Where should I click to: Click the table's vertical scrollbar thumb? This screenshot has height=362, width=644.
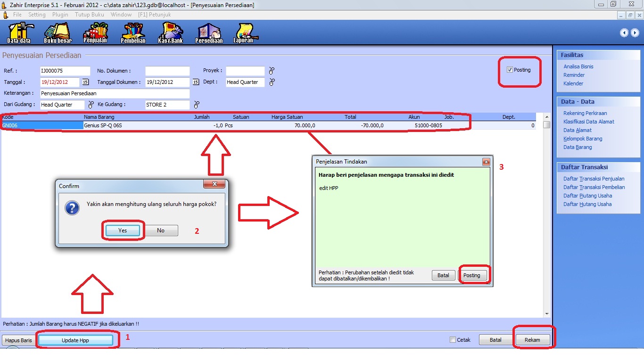tap(546, 125)
